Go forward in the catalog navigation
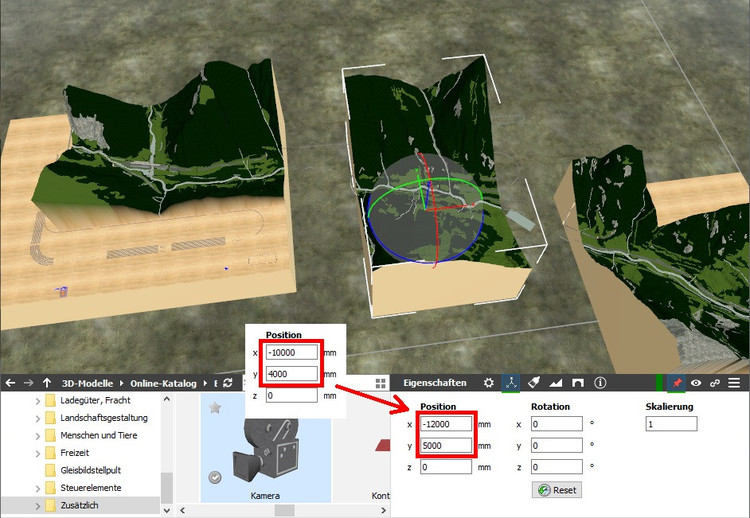The height and width of the screenshot is (518, 750). [28, 383]
